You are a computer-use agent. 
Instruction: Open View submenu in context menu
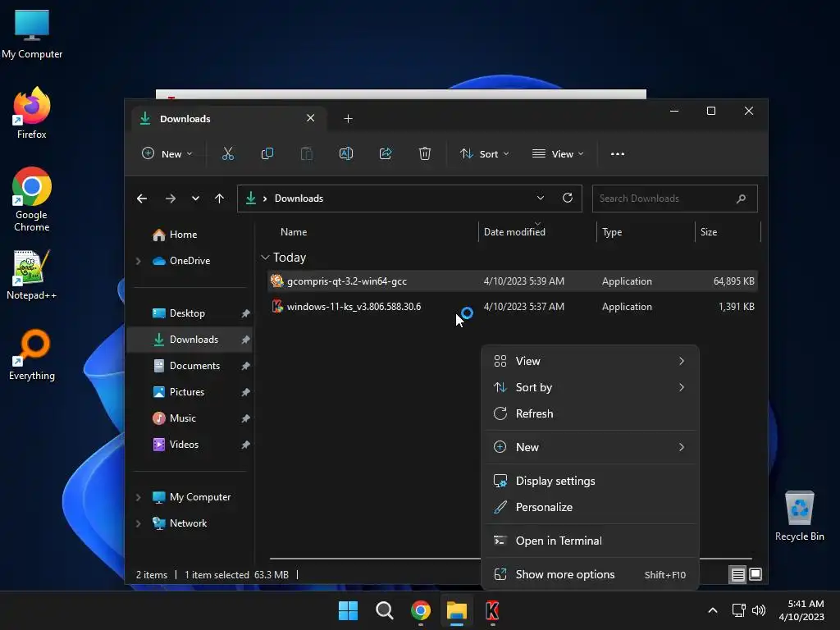[590, 361]
